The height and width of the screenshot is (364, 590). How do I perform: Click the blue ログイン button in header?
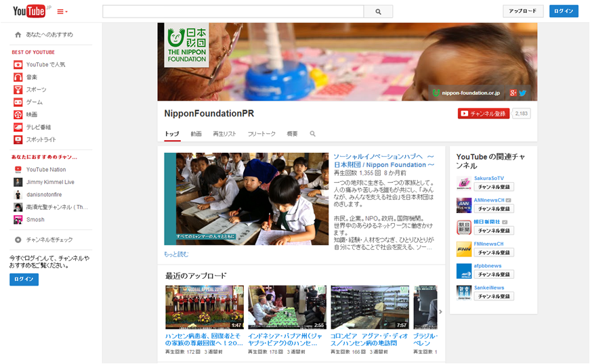point(564,11)
